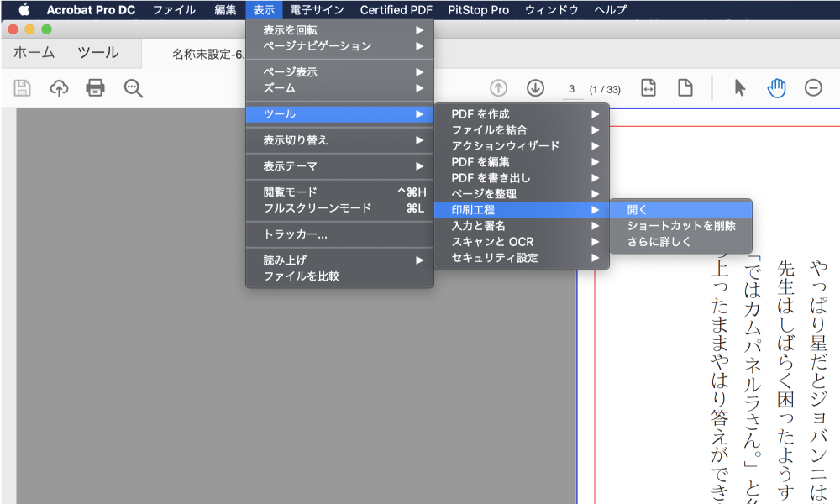This screenshot has height=504, width=840.
Task: Expand the 表示切り替え submenu
Action: pos(339,140)
